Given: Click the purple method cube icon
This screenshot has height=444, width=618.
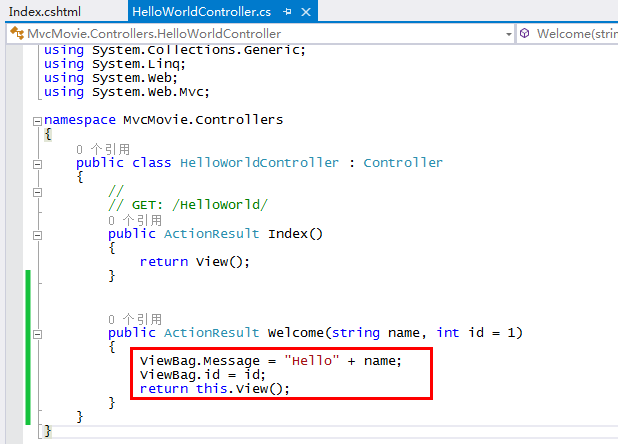Looking at the screenshot, I should tap(525, 33).
